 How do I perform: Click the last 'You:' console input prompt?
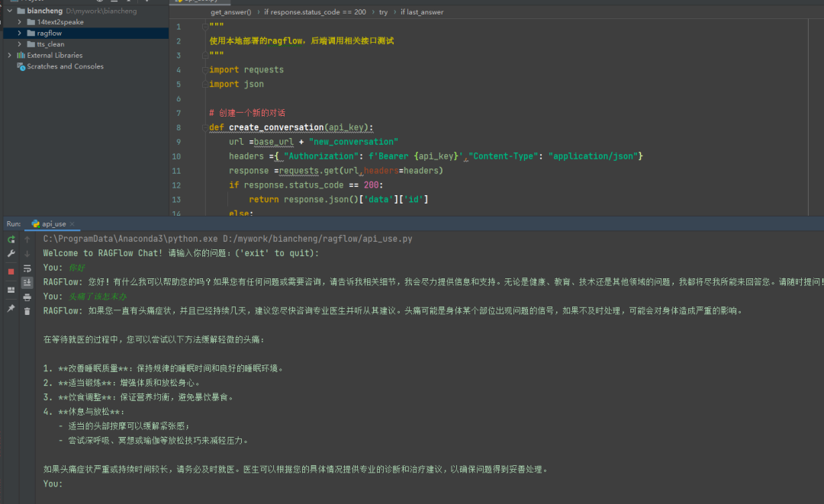point(53,484)
